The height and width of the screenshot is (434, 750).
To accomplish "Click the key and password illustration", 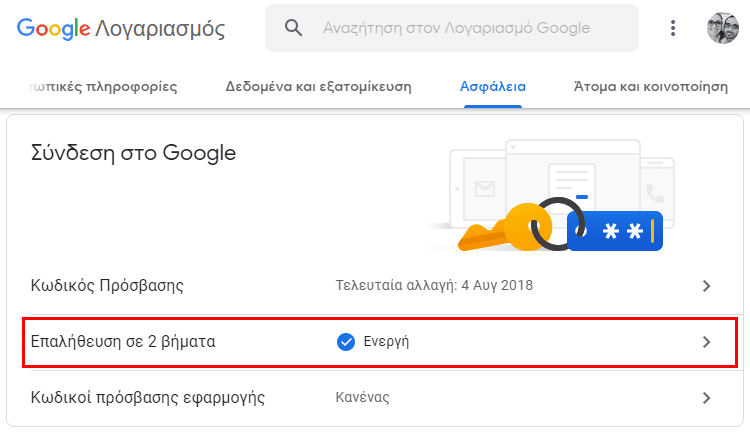I will click(561, 226).
